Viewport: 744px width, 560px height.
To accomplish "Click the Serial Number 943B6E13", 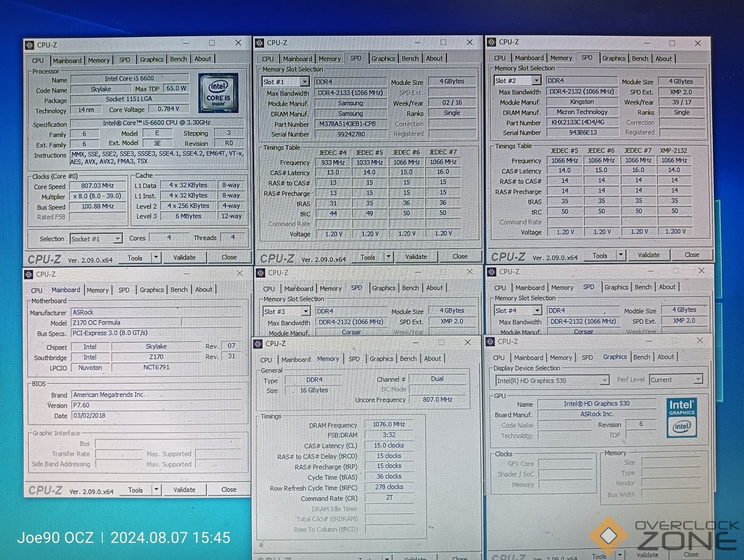I will [583, 133].
